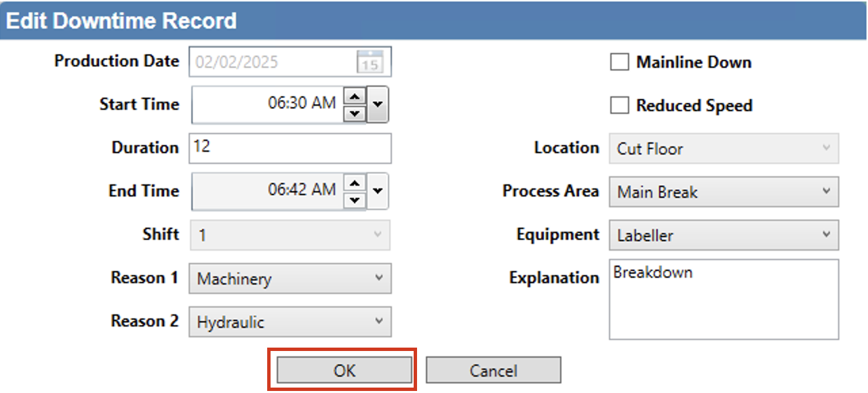Enable the Mainline Down checkbox
868x393 pixels.
click(619, 62)
